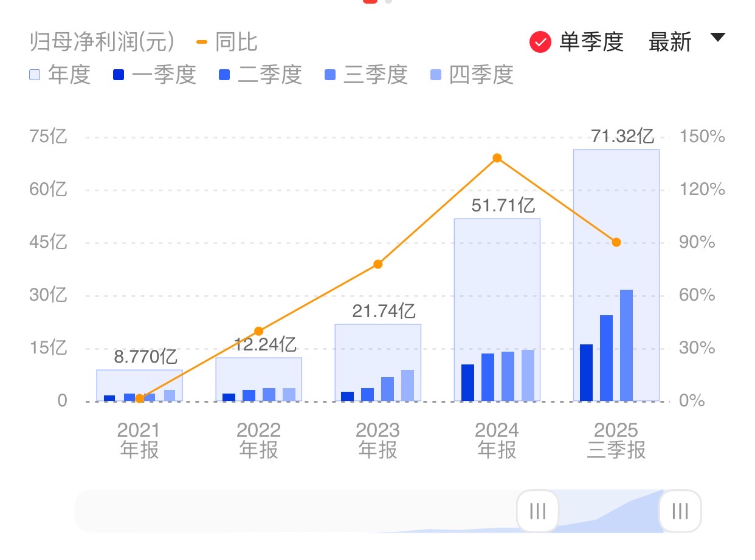Click the 2025 三季报 axis label

pyautogui.click(x=616, y=440)
